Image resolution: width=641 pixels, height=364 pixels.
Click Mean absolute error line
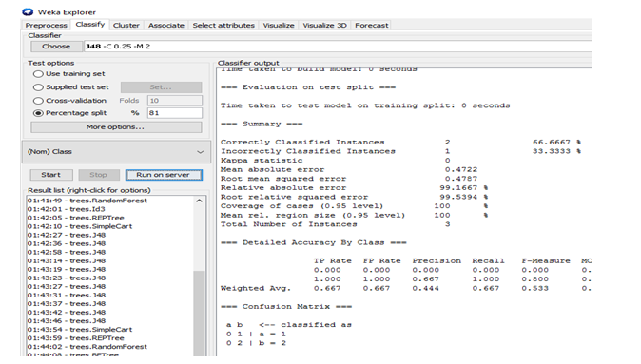click(x=349, y=169)
